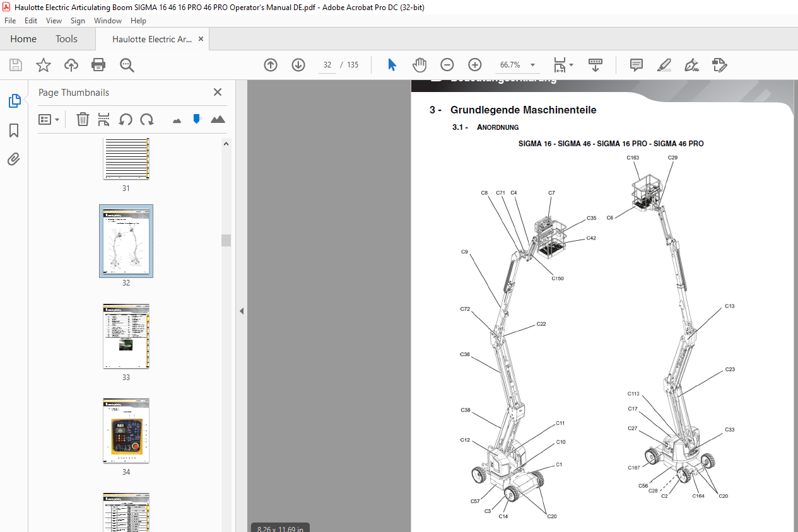The image size is (798, 532).
Task: Select the Highlight text tool
Action: pyautogui.click(x=664, y=65)
